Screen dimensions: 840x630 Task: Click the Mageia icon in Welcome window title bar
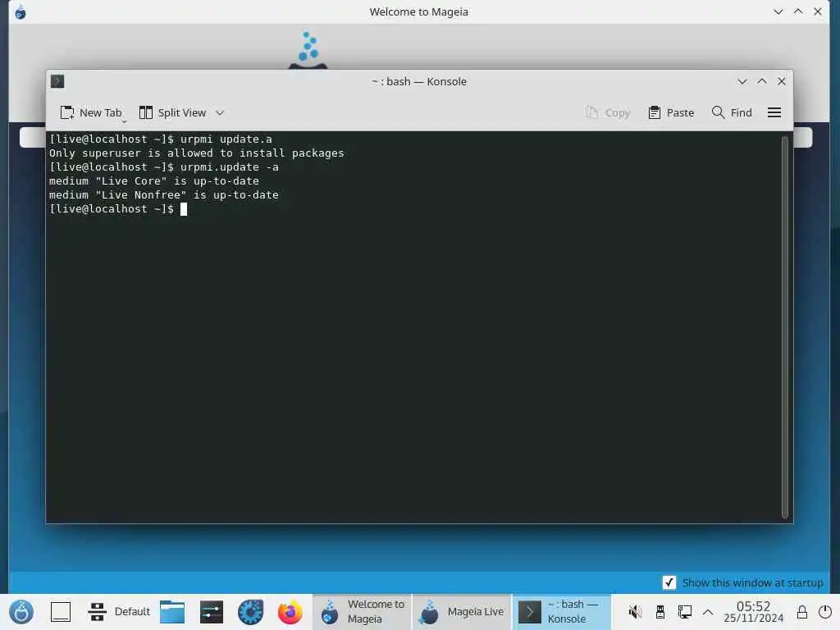21,11
